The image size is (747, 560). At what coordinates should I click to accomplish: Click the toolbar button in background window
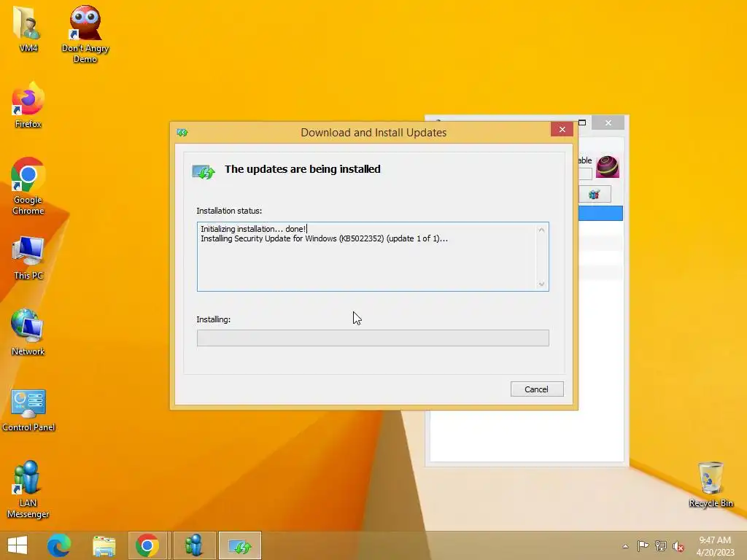click(595, 194)
